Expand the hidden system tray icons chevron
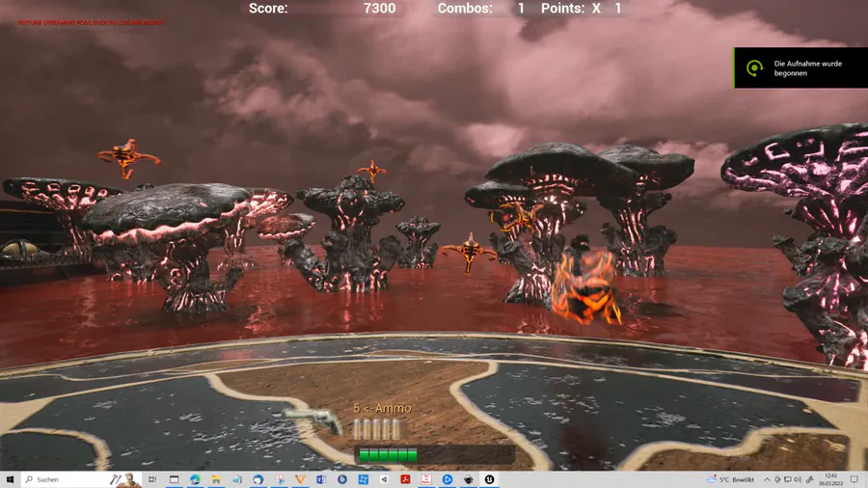This screenshot has width=868, height=488. click(x=767, y=479)
